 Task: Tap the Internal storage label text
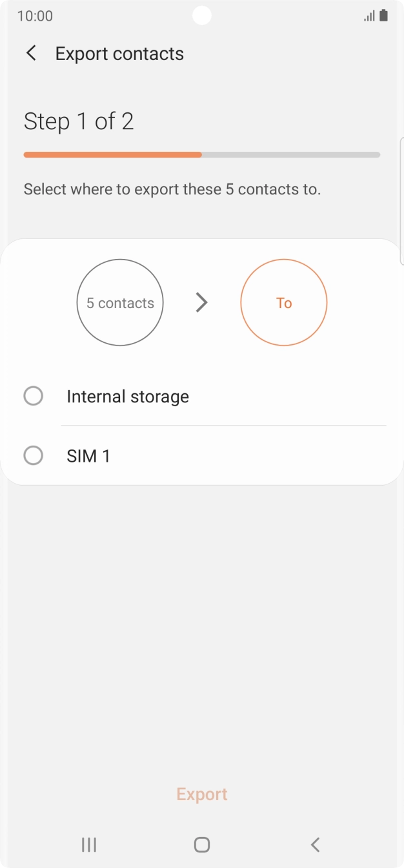[128, 397]
